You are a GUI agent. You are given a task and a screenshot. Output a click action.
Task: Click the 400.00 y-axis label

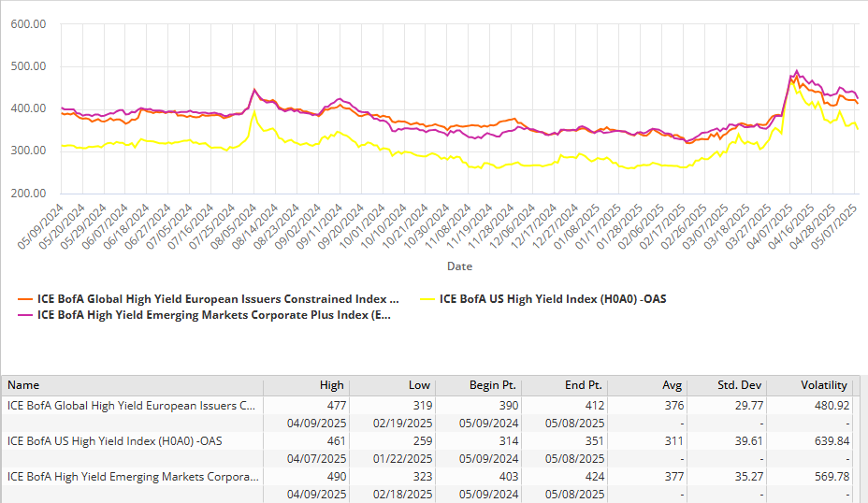(x=28, y=108)
